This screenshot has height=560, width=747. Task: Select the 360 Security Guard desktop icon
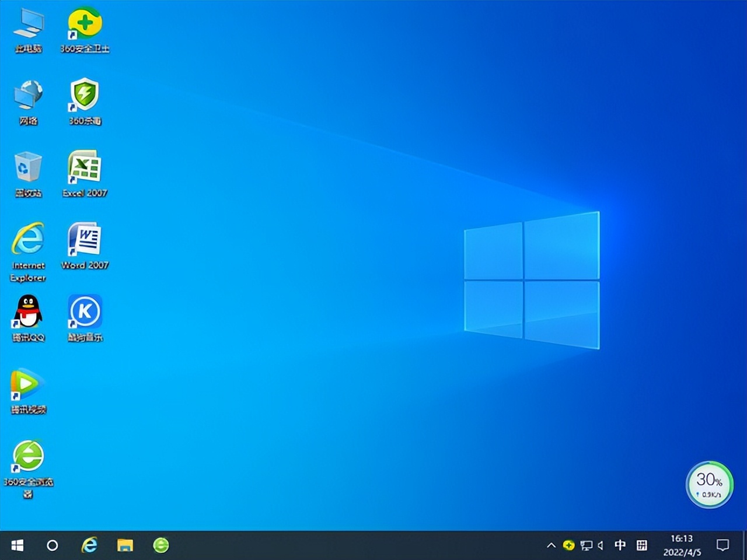pyautogui.click(x=85, y=25)
